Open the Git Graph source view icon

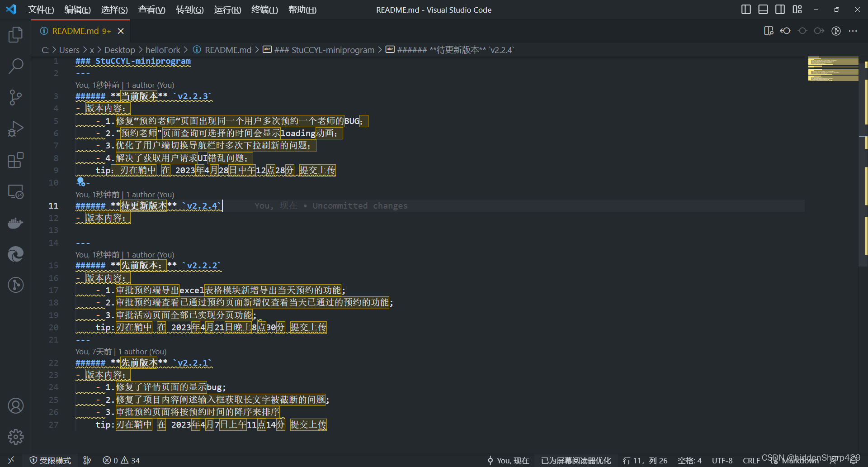pos(15,285)
